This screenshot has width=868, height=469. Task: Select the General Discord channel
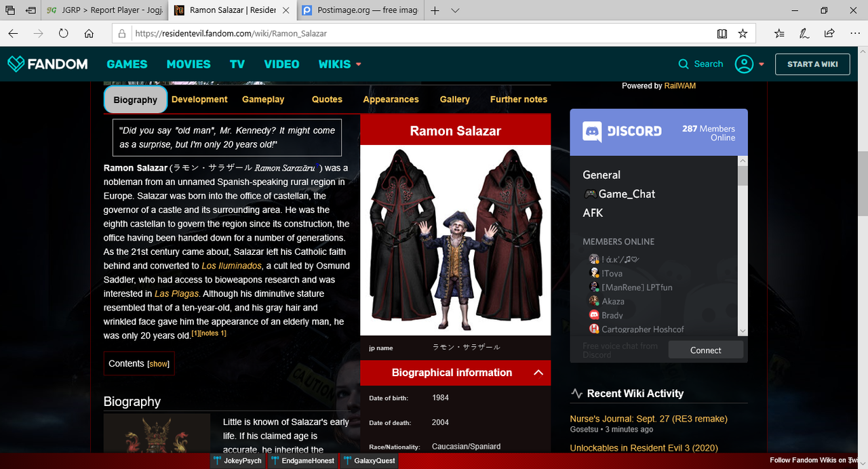(601, 175)
